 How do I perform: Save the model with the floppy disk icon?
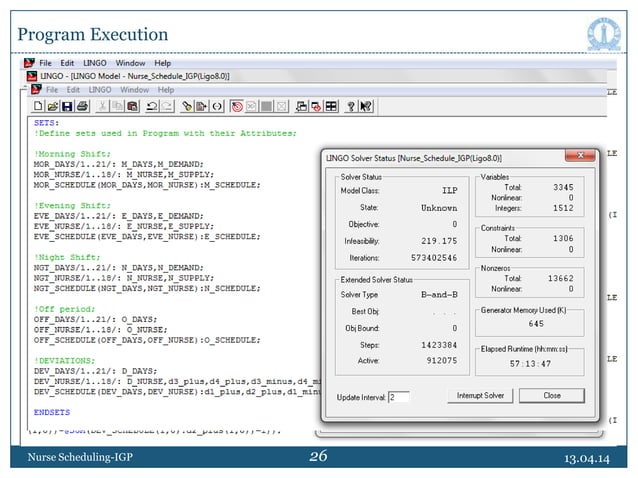(x=66, y=104)
